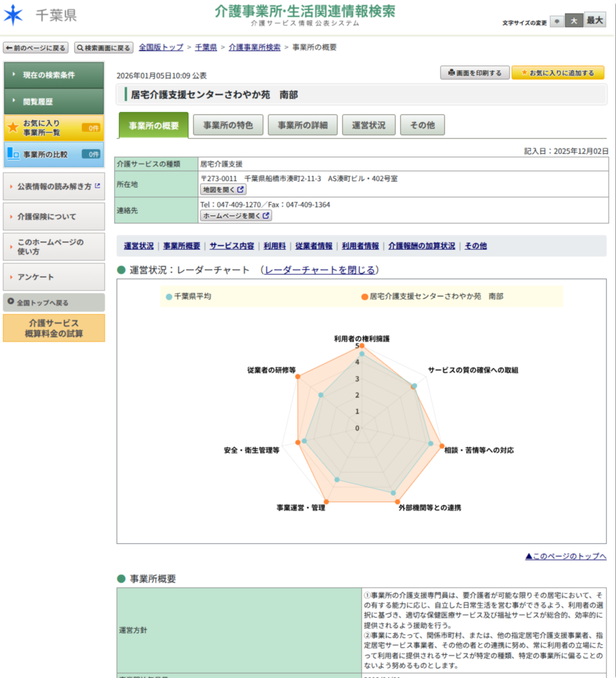Screen dimensions: 616x678
Task: Jump to 介護報酬の加算状況 section anchor
Action: 422,246
